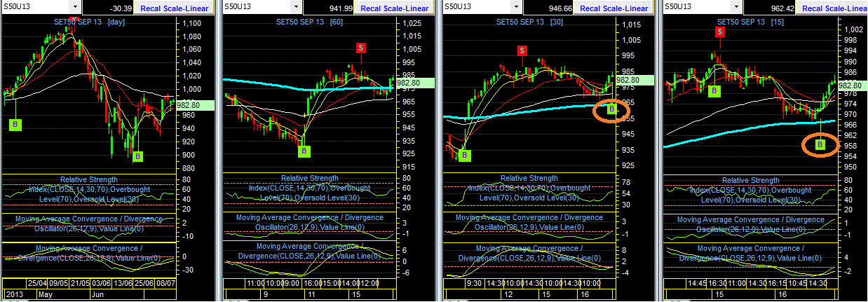868x302 pixels.
Task: Click Recal Scale-Linear button above 60-minute chart
Action: (x=393, y=8)
